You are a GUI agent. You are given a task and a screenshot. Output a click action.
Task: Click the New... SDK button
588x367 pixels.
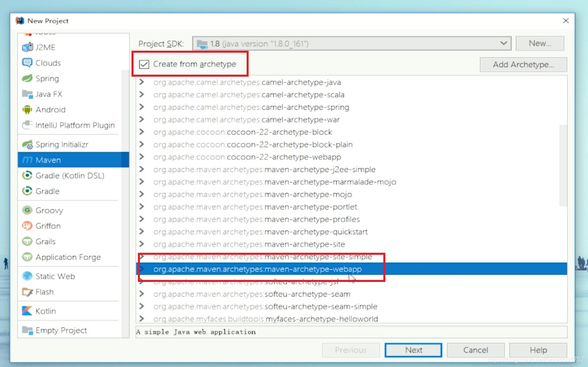point(540,43)
